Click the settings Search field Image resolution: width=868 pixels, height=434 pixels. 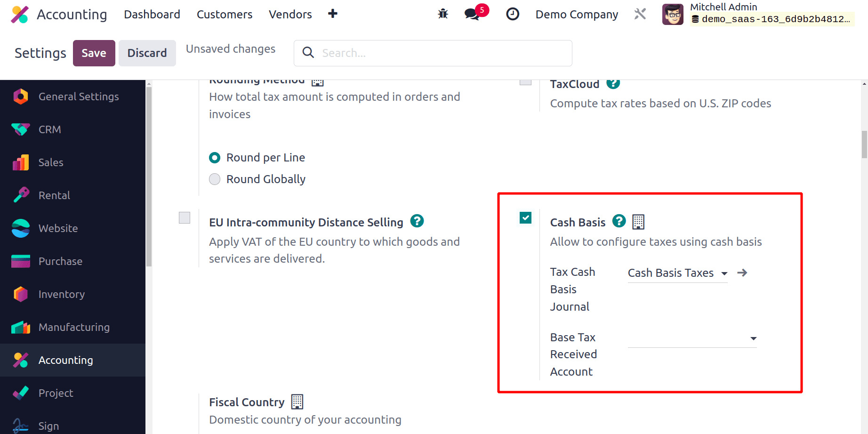[433, 53]
